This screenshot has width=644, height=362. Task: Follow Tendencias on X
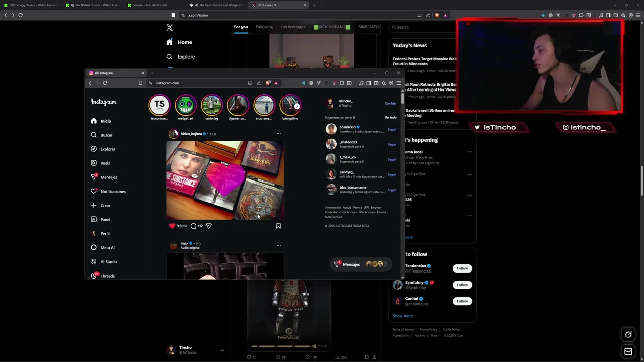pyautogui.click(x=462, y=268)
